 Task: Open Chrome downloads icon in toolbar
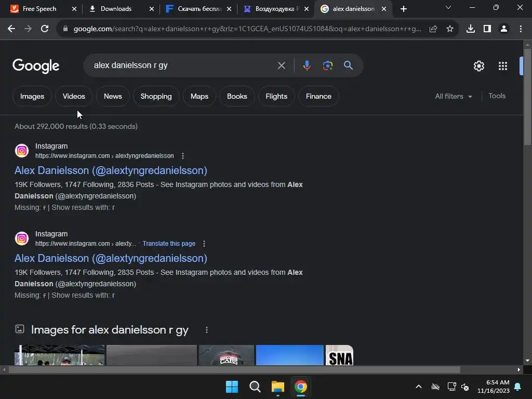[x=470, y=29]
